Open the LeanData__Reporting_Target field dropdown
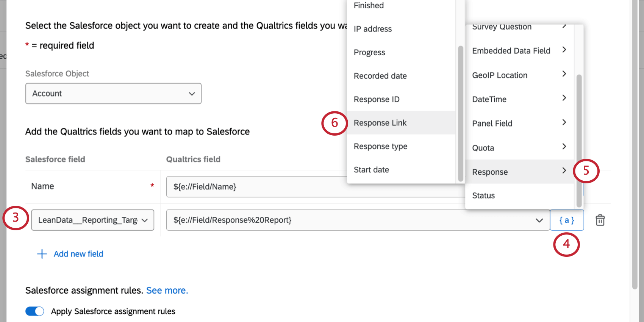Viewport: 644px width, 322px height. [x=92, y=220]
